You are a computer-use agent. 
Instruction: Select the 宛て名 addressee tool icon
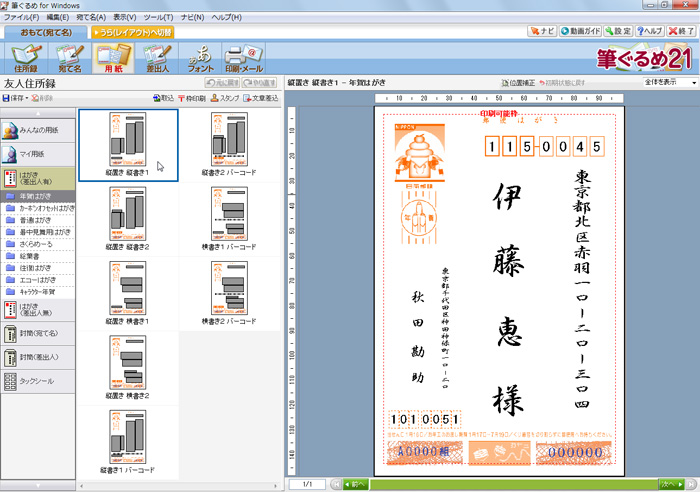70,57
